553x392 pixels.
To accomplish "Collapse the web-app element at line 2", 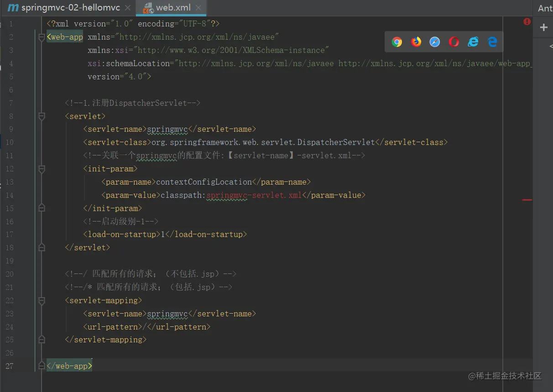I will pyautogui.click(x=42, y=37).
